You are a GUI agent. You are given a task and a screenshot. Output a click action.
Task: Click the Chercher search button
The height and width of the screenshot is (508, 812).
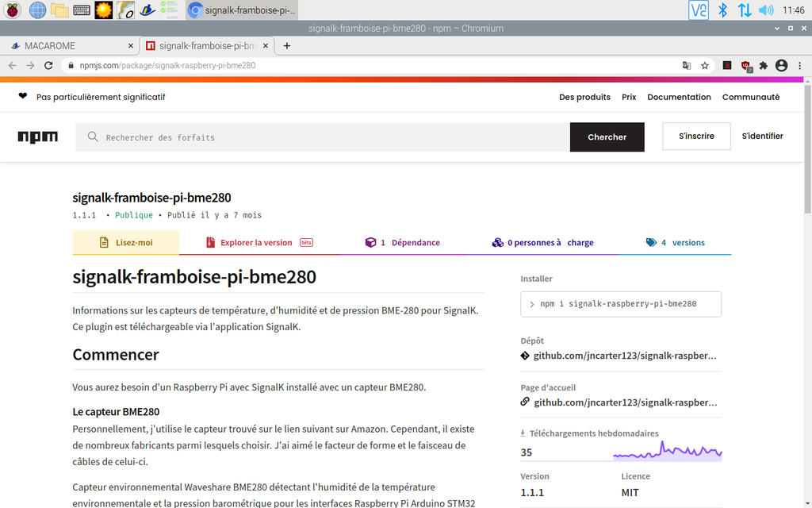click(607, 137)
